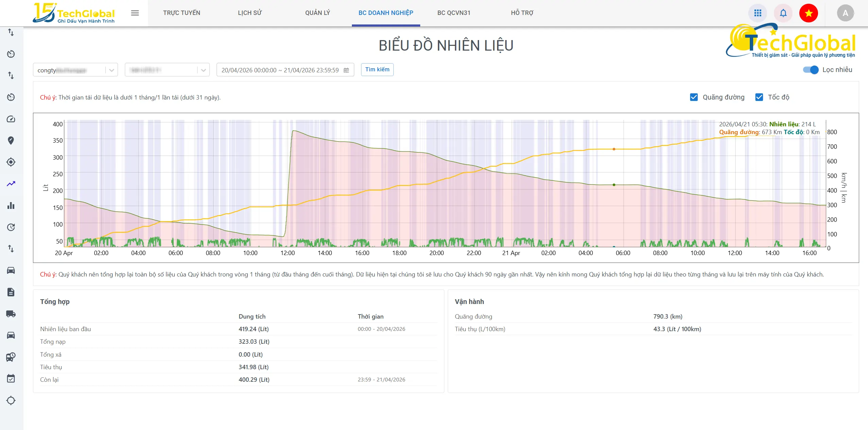Viewport: 868px width, 430px height.
Task: Open the apps grid icon
Action: [x=758, y=13]
